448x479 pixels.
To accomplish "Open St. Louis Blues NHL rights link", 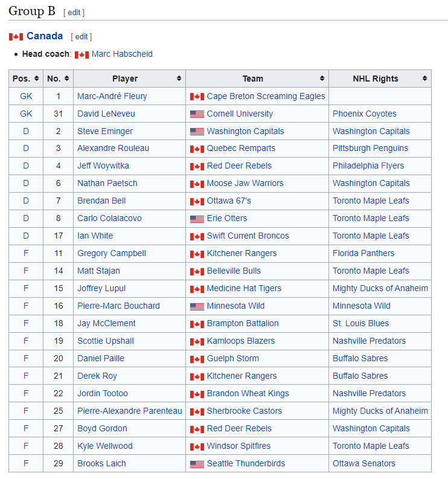I will tap(361, 323).
